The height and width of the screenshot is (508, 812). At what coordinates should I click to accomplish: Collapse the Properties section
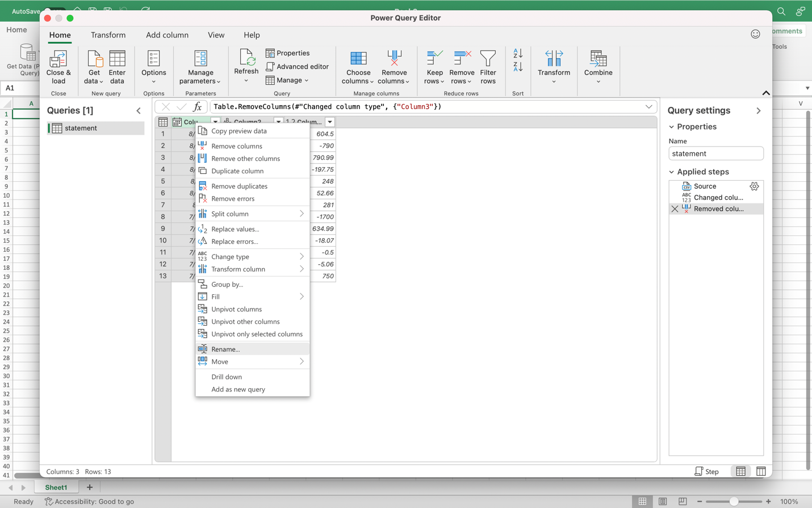coord(672,127)
